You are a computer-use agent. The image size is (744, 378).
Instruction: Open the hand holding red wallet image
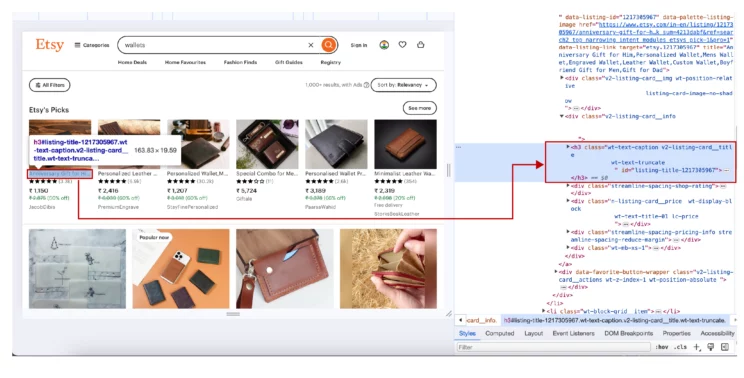[388, 269]
